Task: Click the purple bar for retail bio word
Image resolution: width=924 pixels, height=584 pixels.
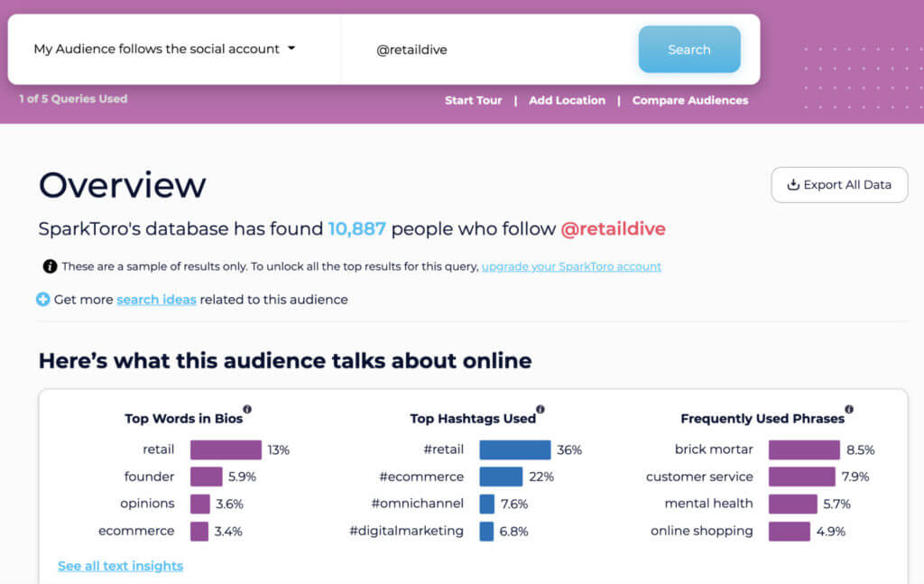Action: (x=226, y=450)
